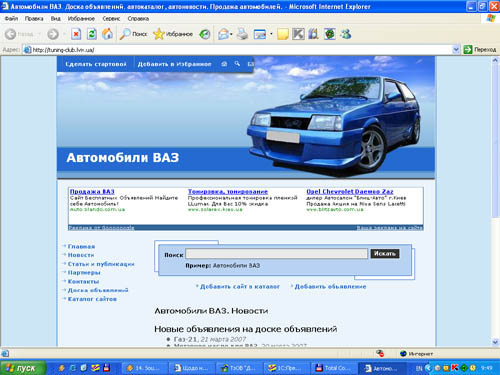This screenshot has width=500, height=375.
Task: Switch to the Total Co... taskbar window
Action: 334,368
